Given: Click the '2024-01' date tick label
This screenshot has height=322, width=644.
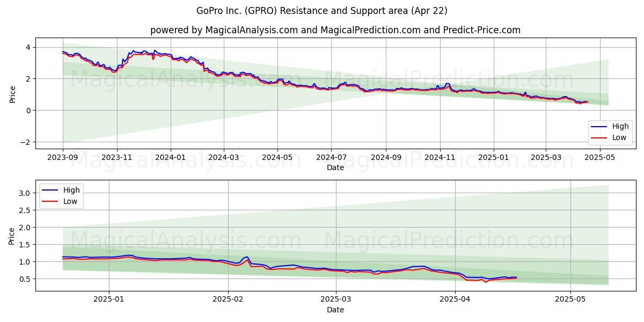Looking at the screenshot, I should tap(171, 158).
